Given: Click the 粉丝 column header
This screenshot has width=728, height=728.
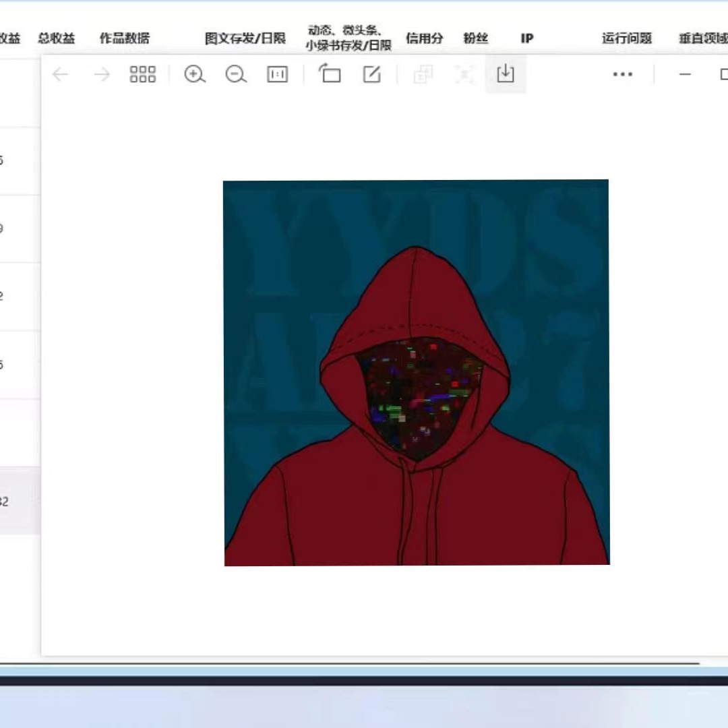Looking at the screenshot, I should 476,38.
